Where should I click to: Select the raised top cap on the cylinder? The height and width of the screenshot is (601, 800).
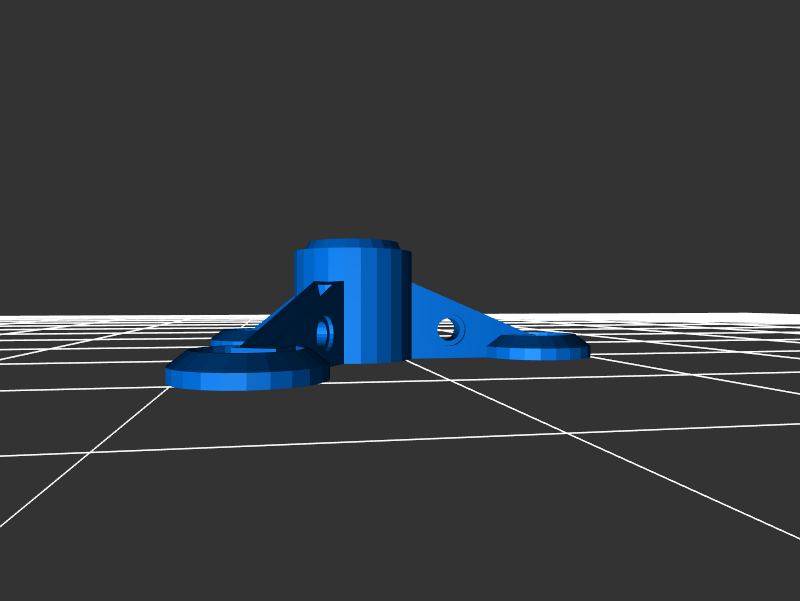pyautogui.click(x=354, y=244)
